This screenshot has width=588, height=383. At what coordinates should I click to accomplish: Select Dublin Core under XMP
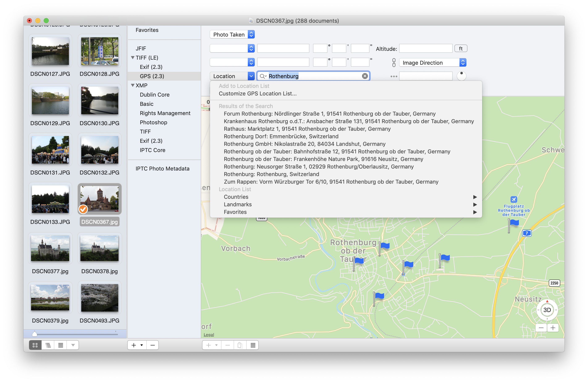[x=155, y=95]
